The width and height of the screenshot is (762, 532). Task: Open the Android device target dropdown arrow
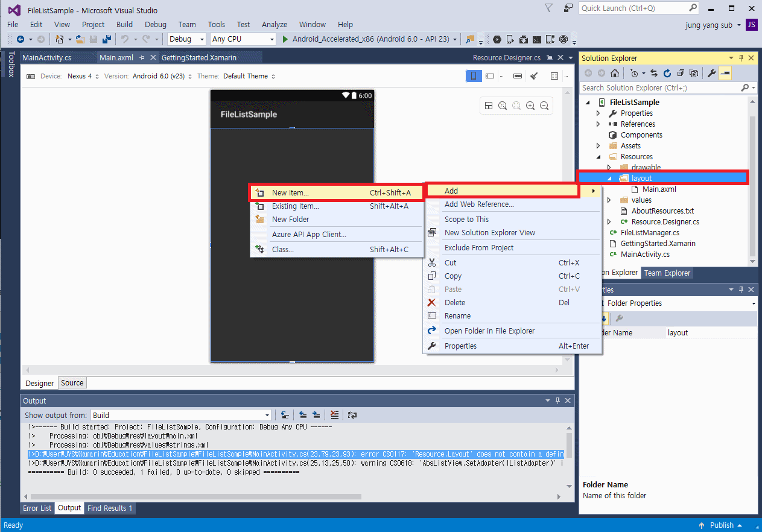click(454, 39)
